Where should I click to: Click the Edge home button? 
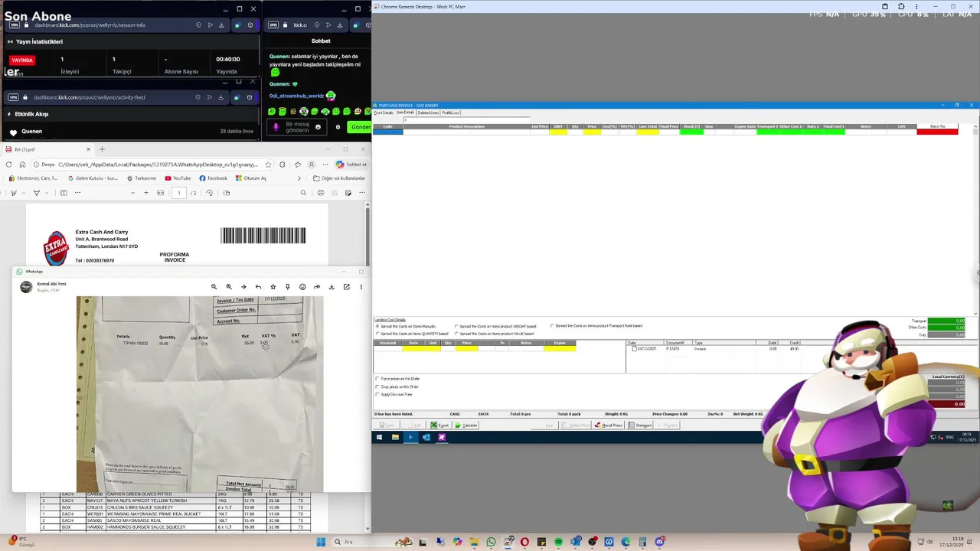(22, 165)
